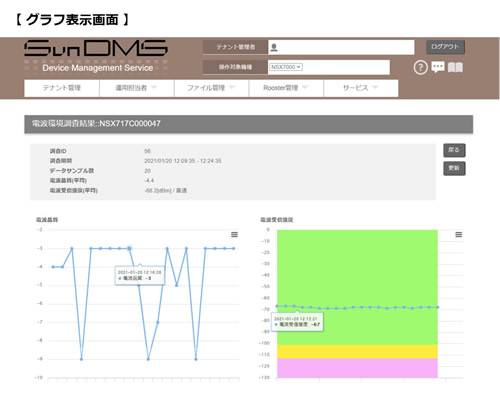Click the highlighted -3 data point on quality chart
Image resolution: width=500 pixels, height=393 pixels.
point(129,248)
